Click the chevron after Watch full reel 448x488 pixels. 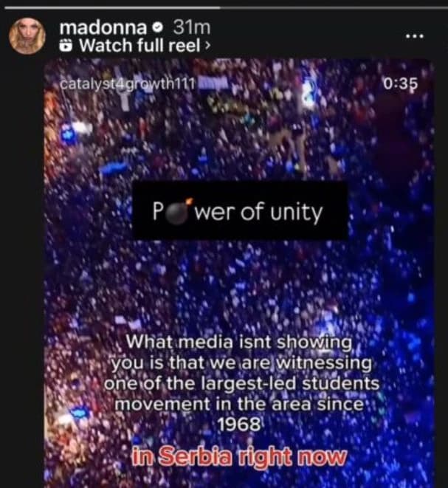pyautogui.click(x=207, y=46)
